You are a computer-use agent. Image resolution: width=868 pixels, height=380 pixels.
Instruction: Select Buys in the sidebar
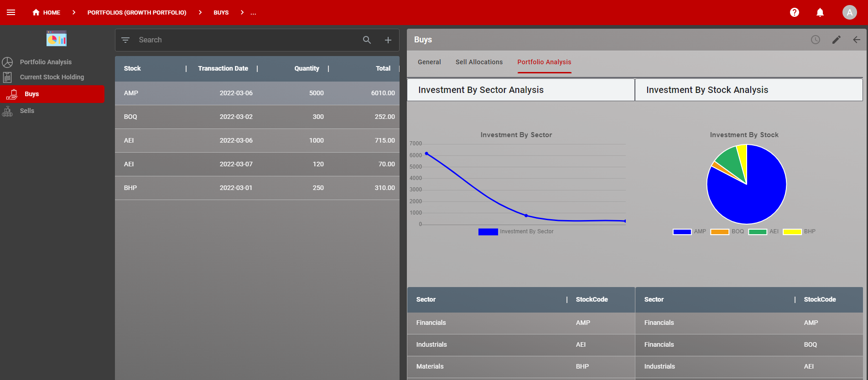pyautogui.click(x=52, y=94)
